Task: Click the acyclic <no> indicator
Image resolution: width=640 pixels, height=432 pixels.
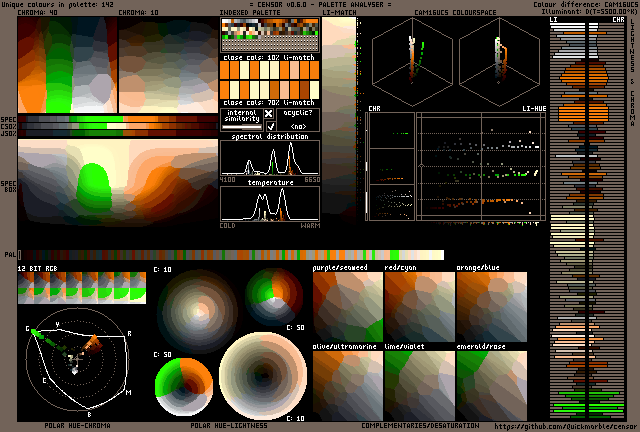Action: (298, 126)
